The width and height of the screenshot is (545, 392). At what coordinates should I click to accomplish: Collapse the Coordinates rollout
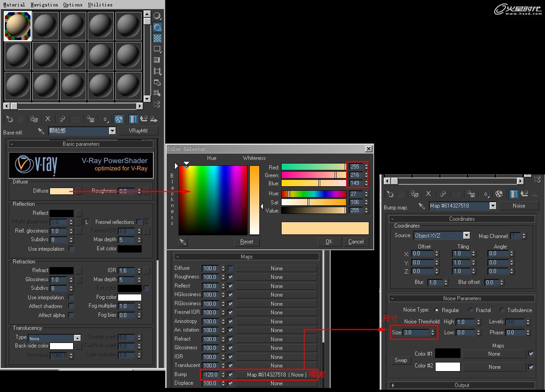point(462,219)
